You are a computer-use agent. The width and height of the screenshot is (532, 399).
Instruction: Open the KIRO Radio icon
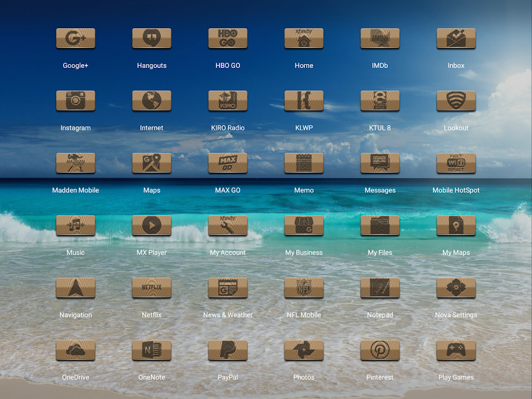click(228, 100)
